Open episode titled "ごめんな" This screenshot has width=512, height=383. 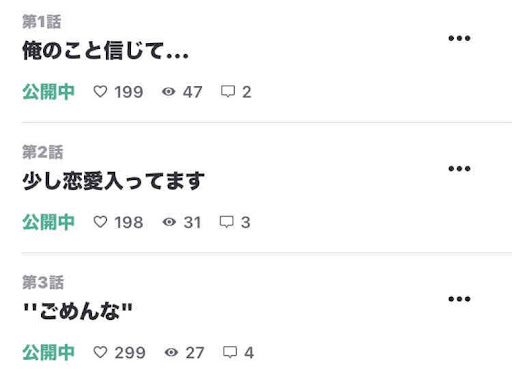78,311
